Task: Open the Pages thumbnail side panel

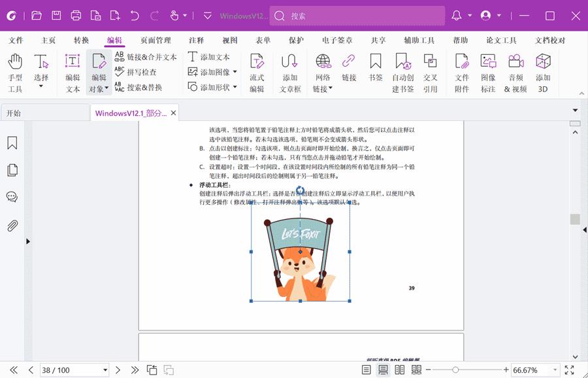Action: [12, 170]
